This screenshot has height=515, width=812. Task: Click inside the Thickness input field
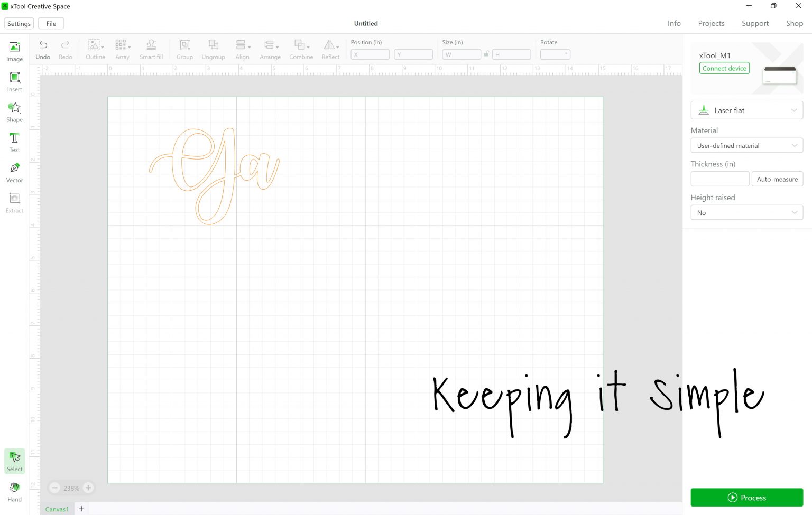[x=719, y=179]
